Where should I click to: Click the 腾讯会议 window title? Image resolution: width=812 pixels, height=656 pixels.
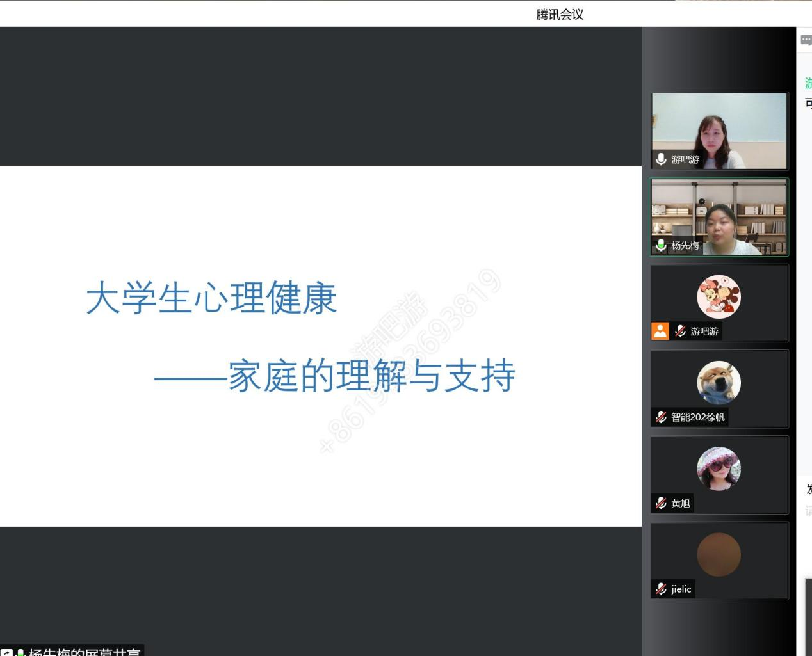(x=560, y=14)
